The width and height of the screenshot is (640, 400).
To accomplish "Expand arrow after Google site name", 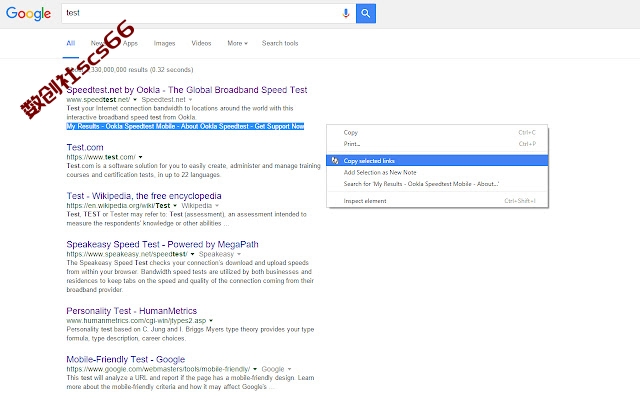I will pos(289,369).
